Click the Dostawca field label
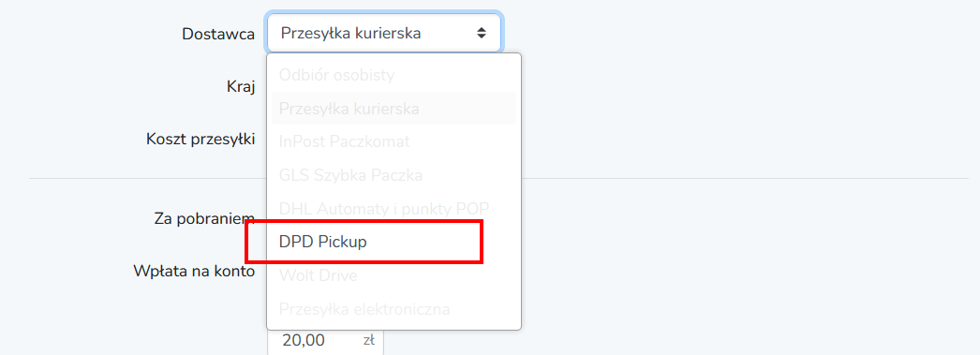Viewport: 980px width, 355px height. pos(218,34)
